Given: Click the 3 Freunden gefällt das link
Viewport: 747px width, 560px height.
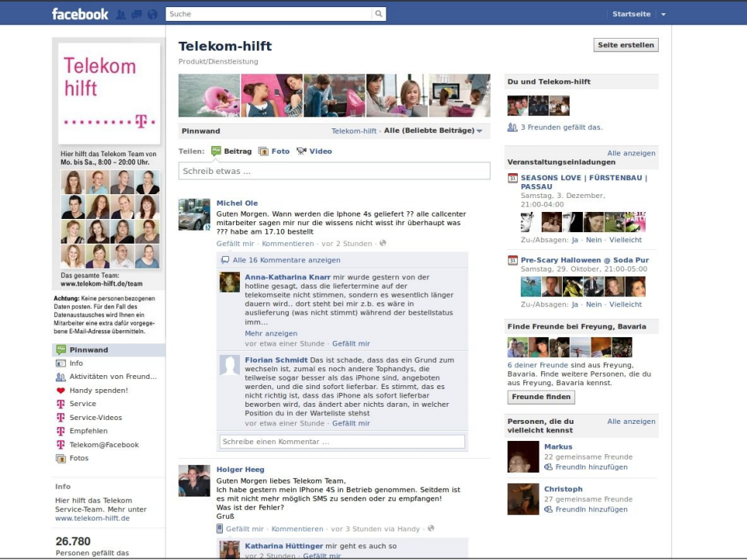Looking at the screenshot, I should [562, 128].
